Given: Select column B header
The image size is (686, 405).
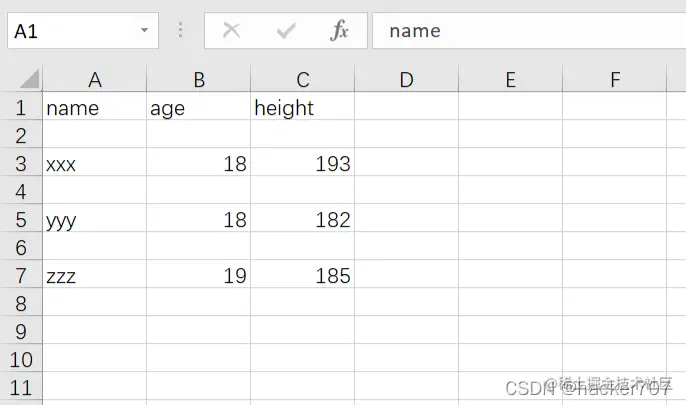Looking at the screenshot, I should click(x=199, y=79).
